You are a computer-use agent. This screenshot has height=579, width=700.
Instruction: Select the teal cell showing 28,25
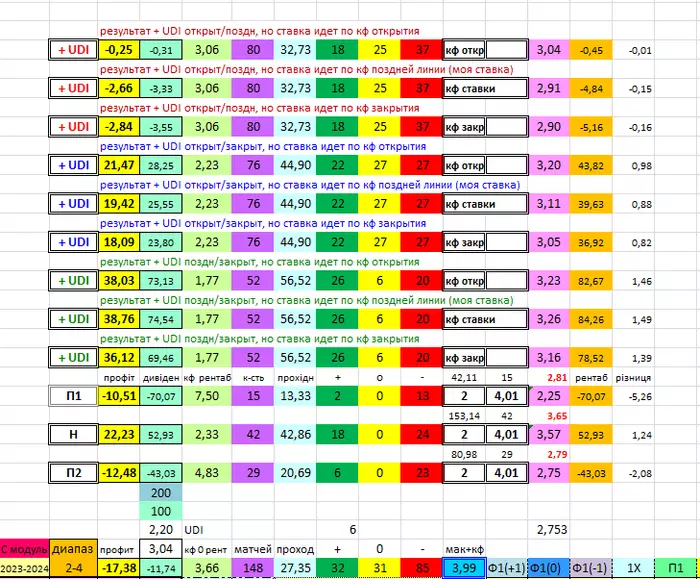tap(161, 165)
